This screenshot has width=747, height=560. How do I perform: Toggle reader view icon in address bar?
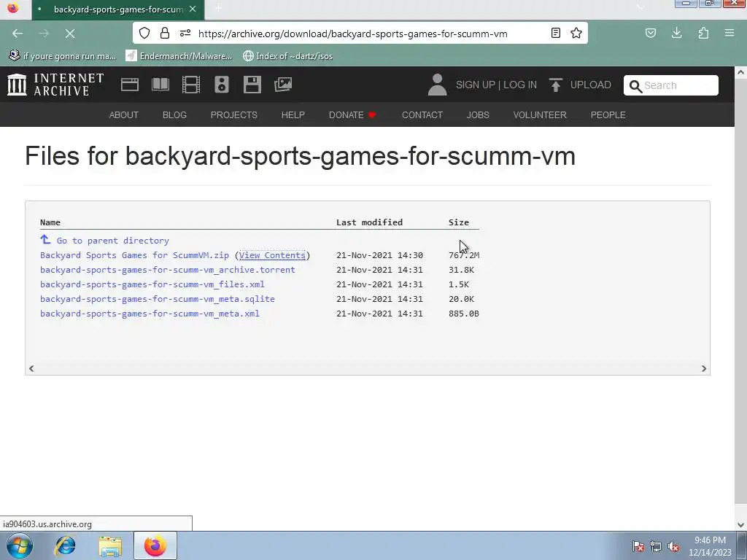555,33
